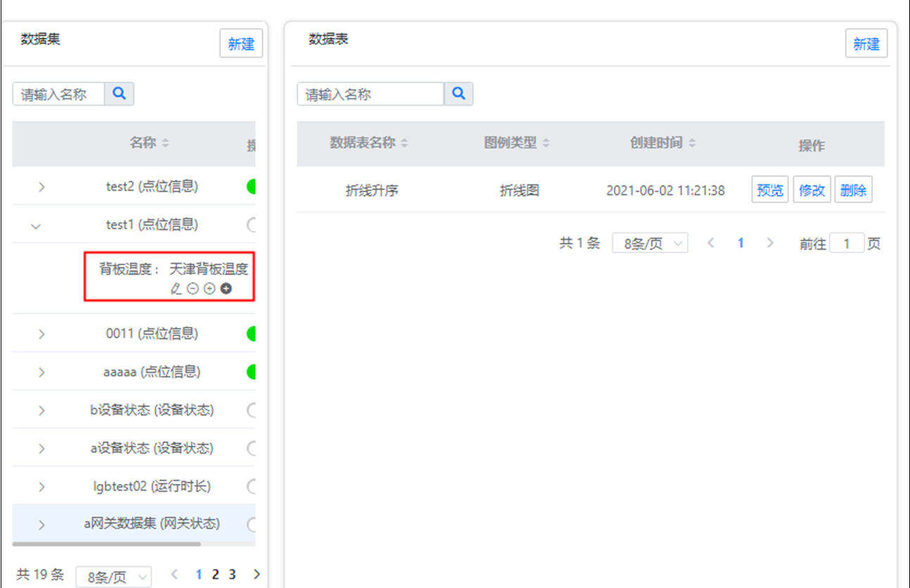910x588 pixels.
Task: Select the 折线升序 table name cell
Action: 372,190
